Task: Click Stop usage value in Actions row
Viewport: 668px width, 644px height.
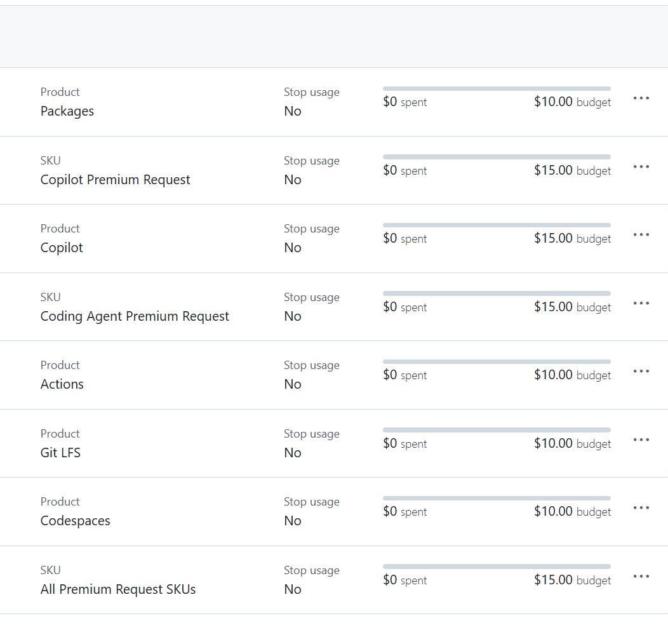Action: pos(293,384)
